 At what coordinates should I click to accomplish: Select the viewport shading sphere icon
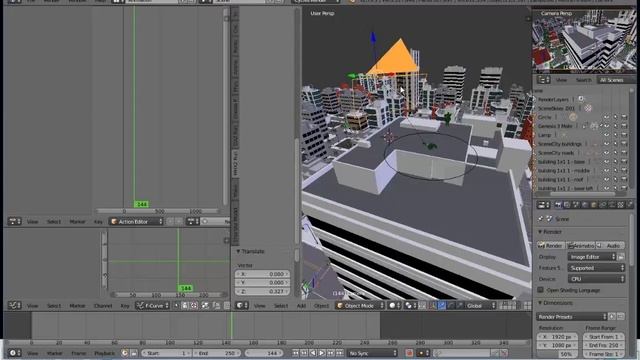[394, 305]
